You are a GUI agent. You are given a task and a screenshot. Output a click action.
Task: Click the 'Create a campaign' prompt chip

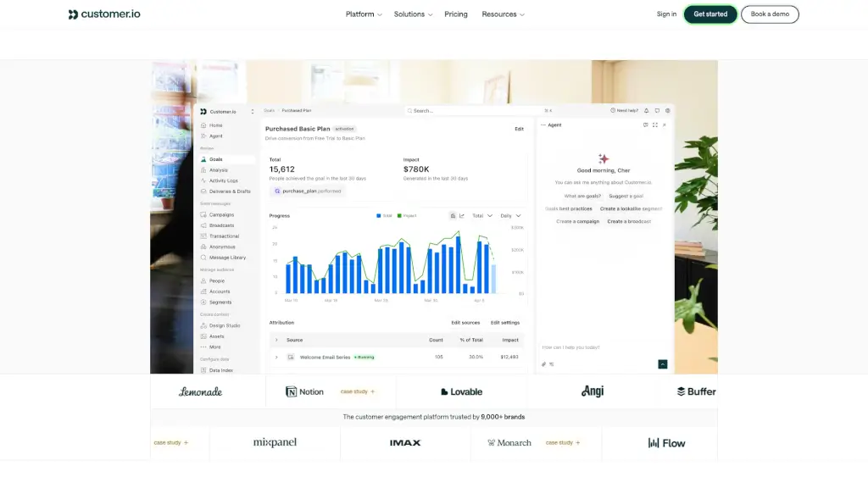coord(577,221)
